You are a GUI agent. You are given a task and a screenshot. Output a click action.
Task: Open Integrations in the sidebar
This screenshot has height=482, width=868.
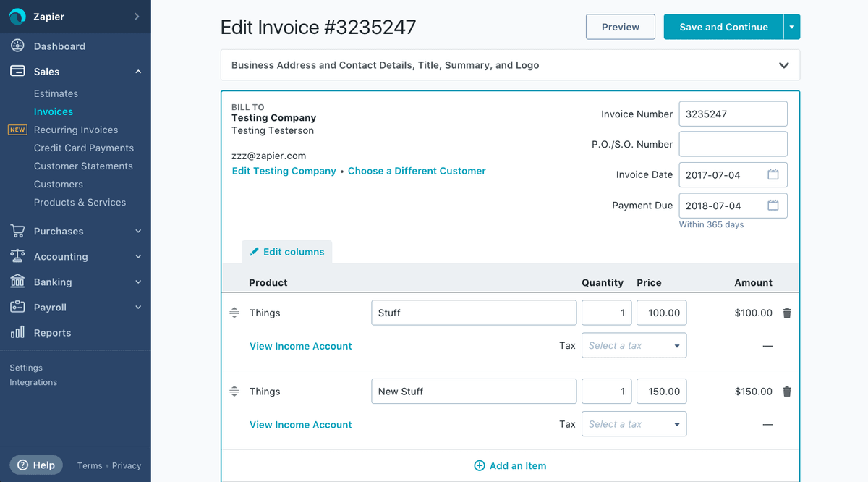tap(33, 382)
